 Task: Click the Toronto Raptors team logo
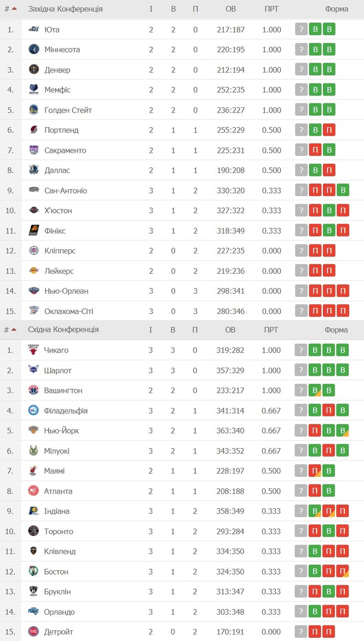[x=34, y=531]
